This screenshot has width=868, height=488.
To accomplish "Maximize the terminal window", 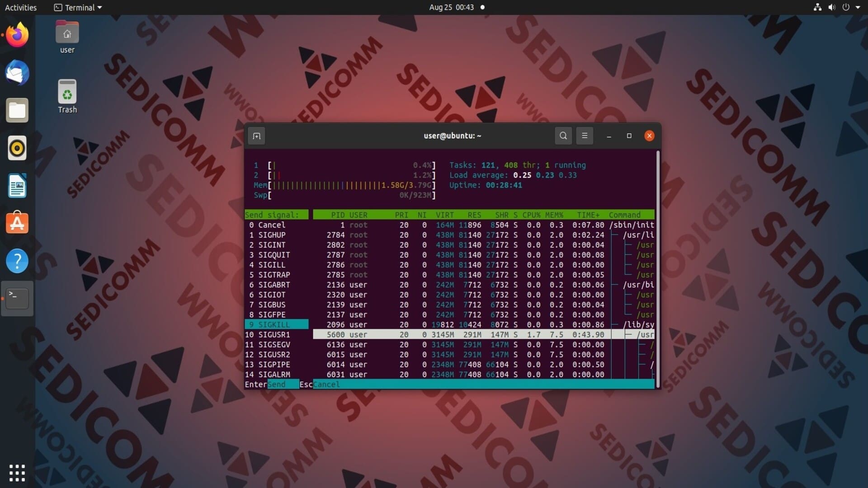I will click(x=629, y=136).
